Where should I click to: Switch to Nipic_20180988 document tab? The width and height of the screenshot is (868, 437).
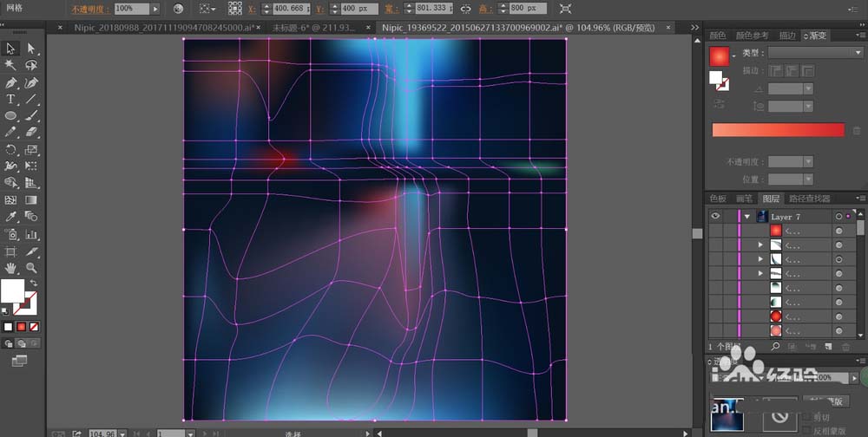[166, 28]
